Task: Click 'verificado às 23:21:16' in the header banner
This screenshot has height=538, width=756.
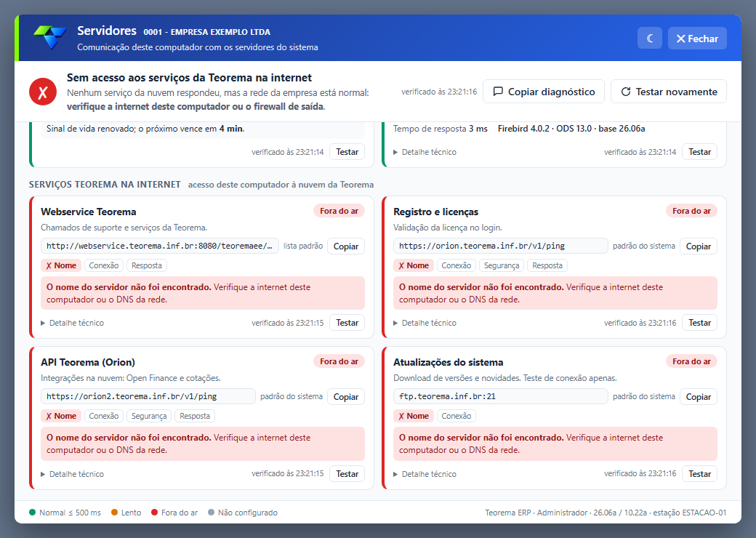Action: (x=439, y=92)
